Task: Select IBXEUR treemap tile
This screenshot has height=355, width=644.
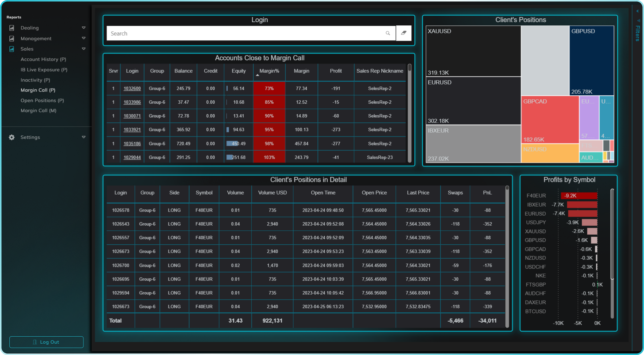Action: 473,144
